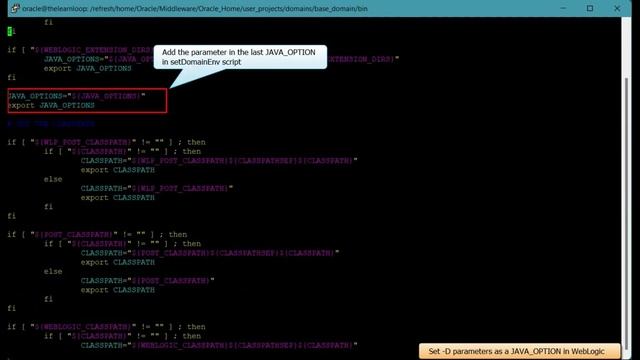Click the green vi cursor block
Viewport: 640px width, 360px height.
tap(9, 31)
